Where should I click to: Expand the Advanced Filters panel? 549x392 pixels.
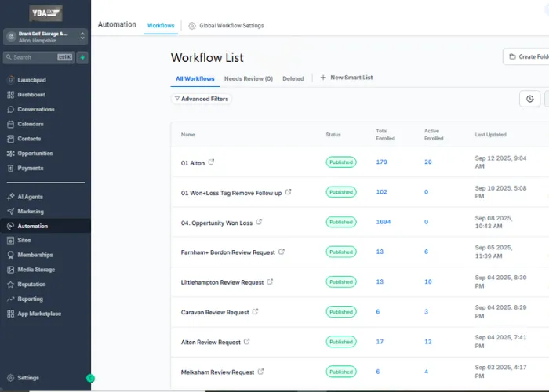pos(202,99)
